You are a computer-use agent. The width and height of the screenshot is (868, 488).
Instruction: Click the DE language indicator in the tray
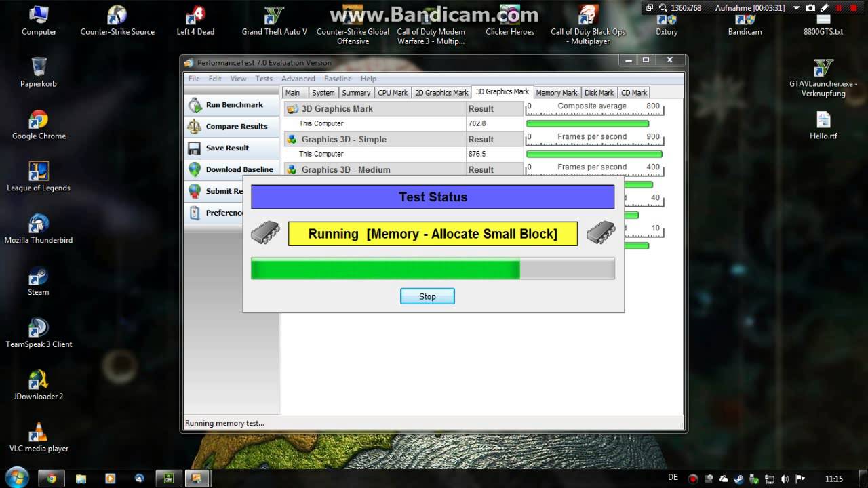pos(673,479)
